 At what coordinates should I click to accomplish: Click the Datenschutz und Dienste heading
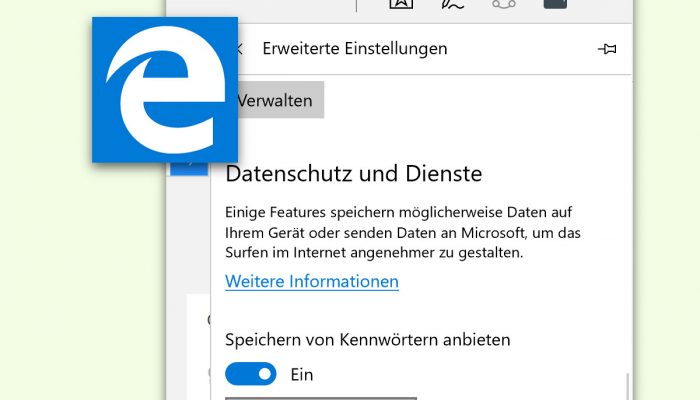354,174
